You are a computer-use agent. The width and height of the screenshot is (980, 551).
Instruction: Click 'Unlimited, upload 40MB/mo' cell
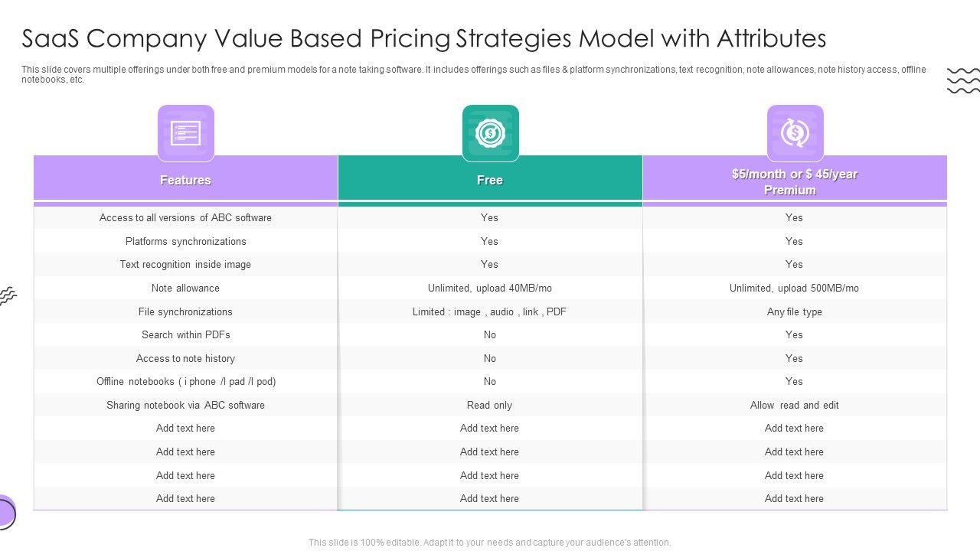490,288
